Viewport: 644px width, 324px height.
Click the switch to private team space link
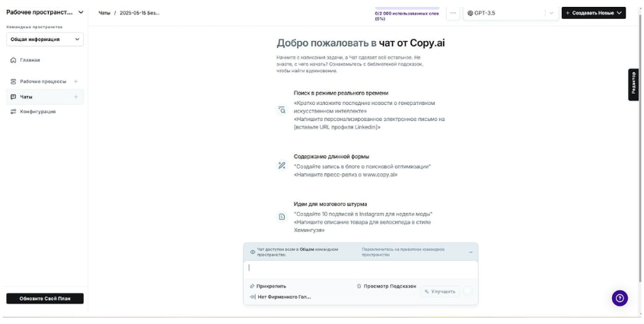(403, 252)
